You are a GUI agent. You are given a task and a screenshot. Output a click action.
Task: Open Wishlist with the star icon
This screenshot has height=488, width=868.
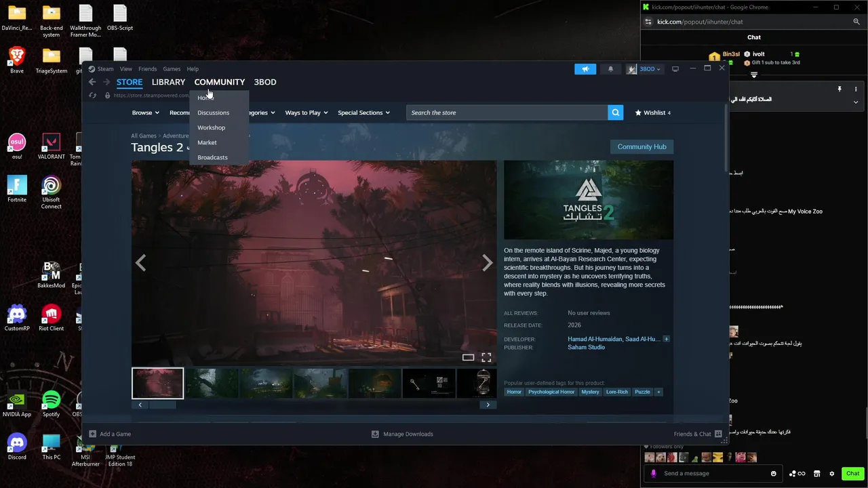(652, 113)
